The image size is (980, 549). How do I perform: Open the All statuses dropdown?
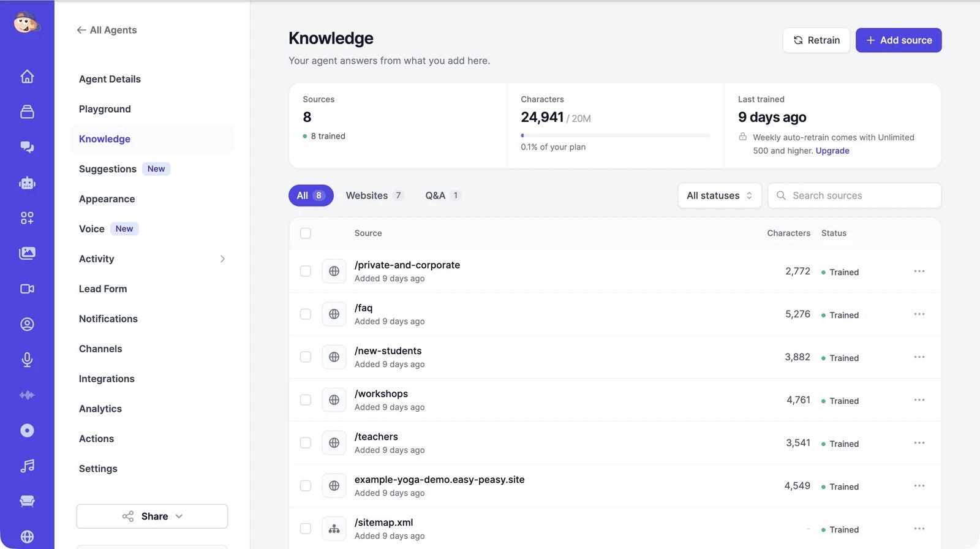click(x=720, y=195)
